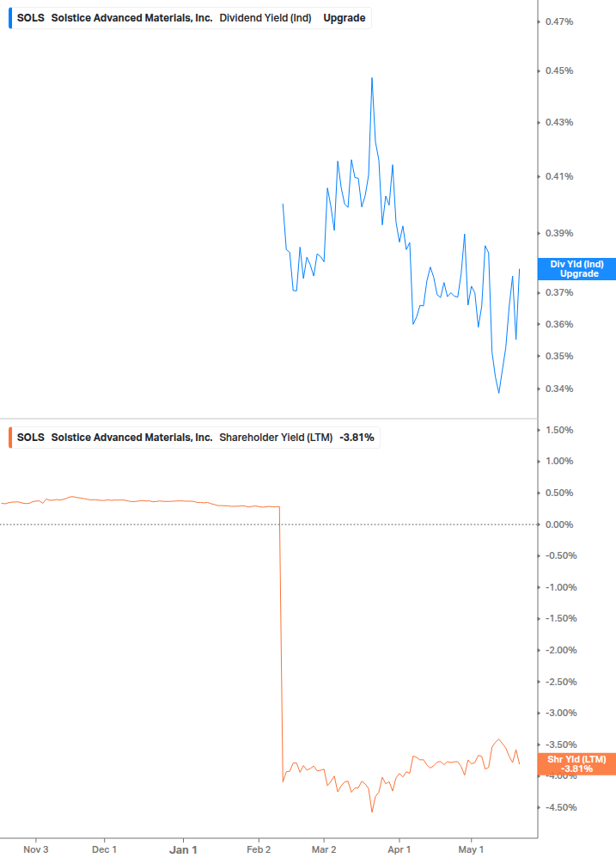Click the Apr 1 date on time axis
This screenshot has height=864, width=616.
click(399, 849)
